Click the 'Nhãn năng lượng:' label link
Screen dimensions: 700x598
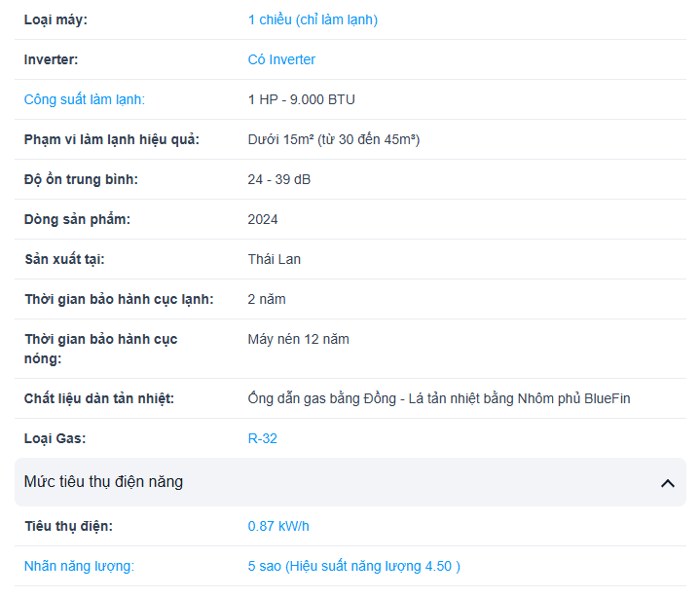pos(79,566)
